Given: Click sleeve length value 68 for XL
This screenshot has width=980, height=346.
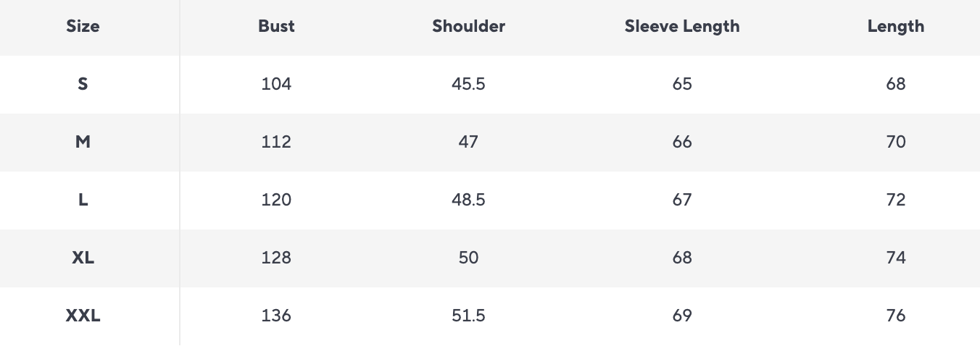Looking at the screenshot, I should point(682,258).
